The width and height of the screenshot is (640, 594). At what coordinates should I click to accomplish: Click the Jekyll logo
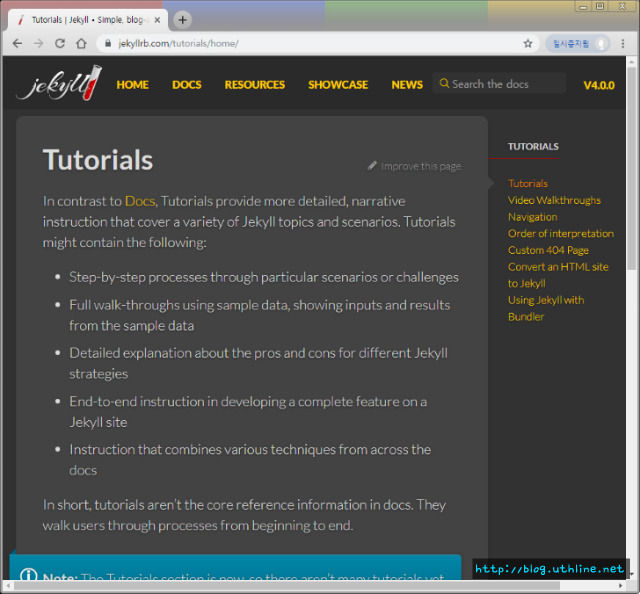(x=60, y=83)
